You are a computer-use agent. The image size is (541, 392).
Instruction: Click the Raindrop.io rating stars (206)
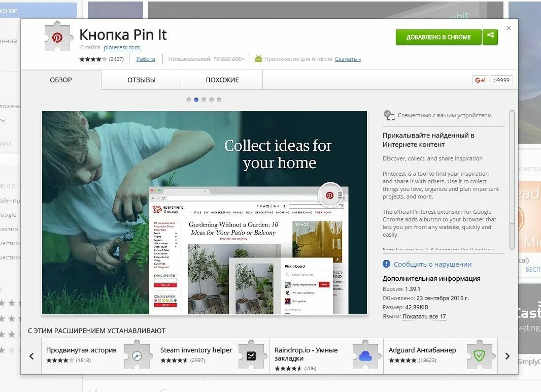coord(288,369)
